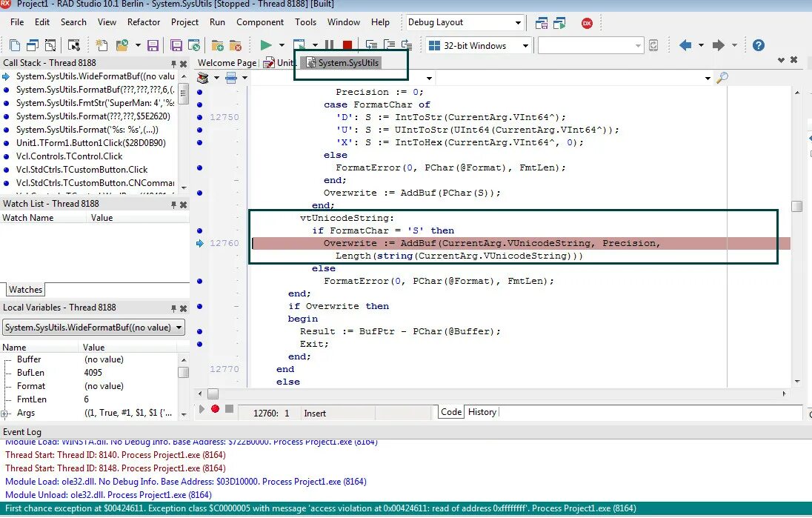812x518 pixels.
Task: Click the green Run button in toolbar
Action: click(266, 45)
